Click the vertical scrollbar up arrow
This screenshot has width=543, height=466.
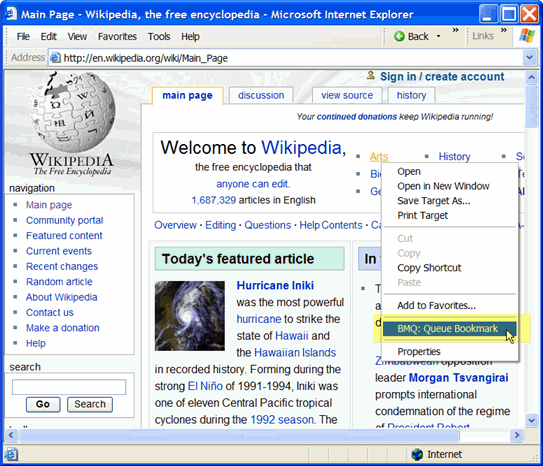[531, 77]
